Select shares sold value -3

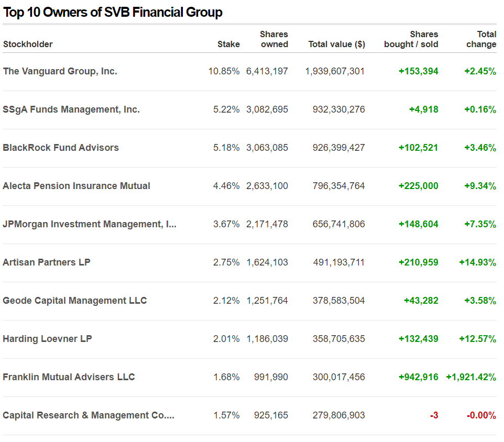434,415
